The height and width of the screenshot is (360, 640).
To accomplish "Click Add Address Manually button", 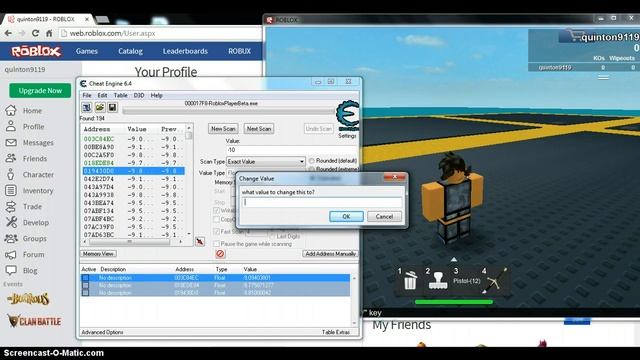I will [331, 253].
